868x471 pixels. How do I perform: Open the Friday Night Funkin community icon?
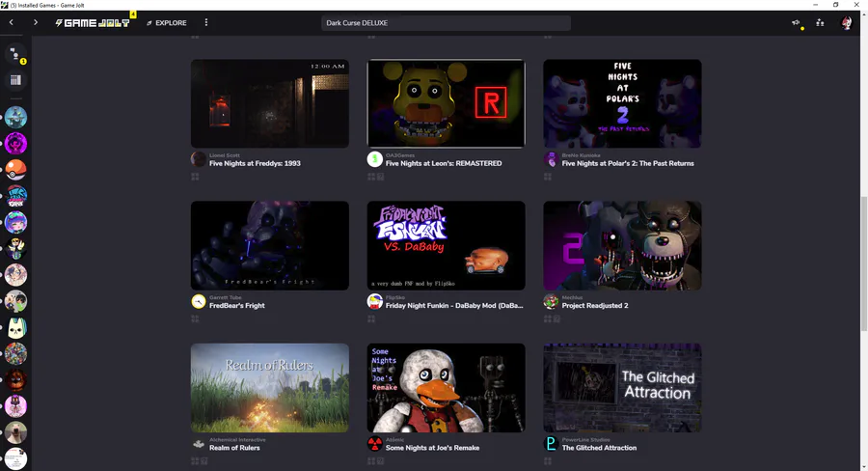click(x=15, y=196)
